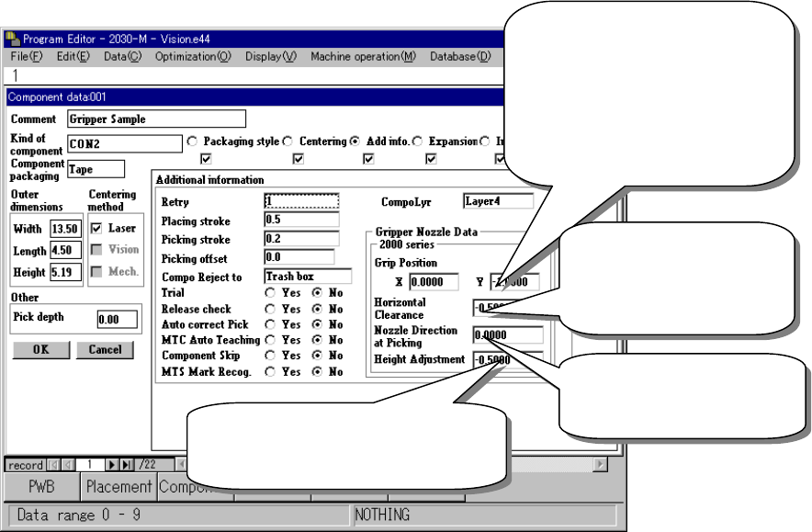
Task: Open the Optimization menu
Action: (193, 56)
